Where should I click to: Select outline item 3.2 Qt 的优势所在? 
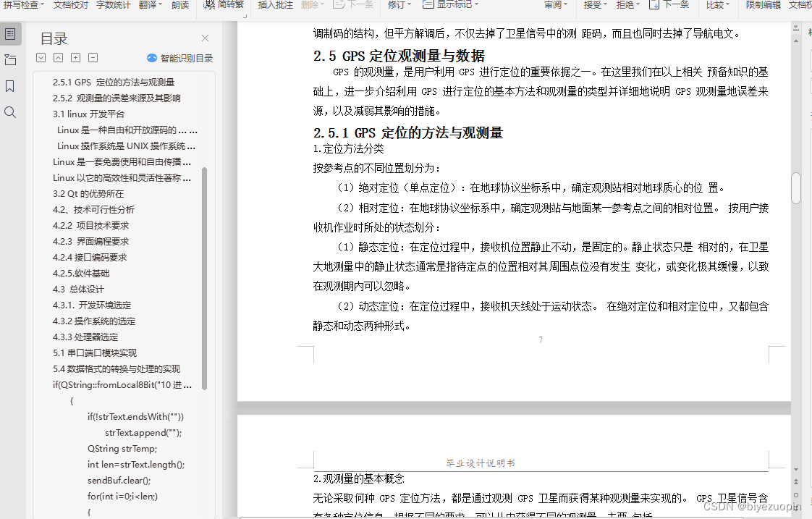[x=88, y=194]
